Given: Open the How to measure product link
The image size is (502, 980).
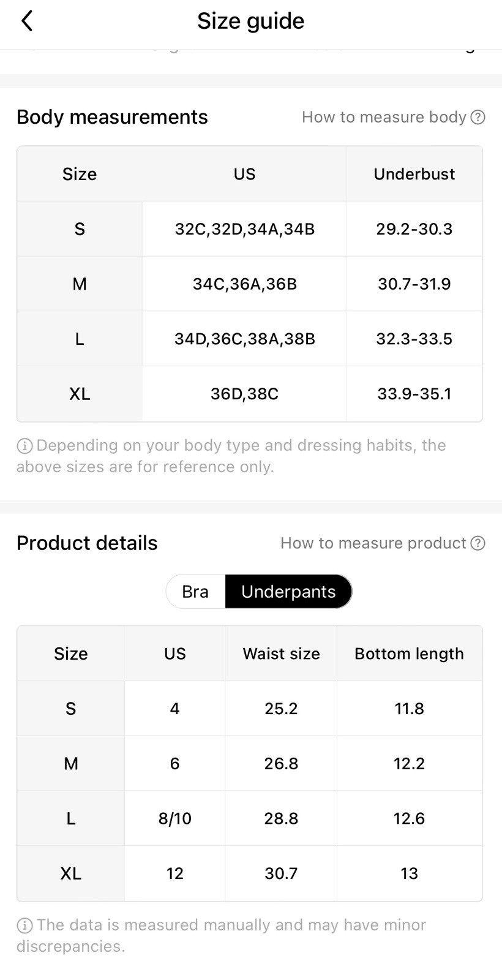Looking at the screenshot, I should coord(373,543).
